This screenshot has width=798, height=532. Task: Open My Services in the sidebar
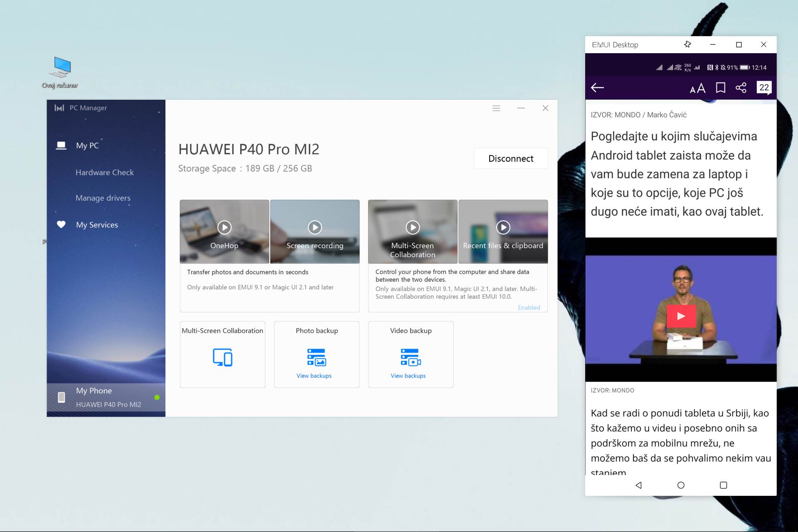point(97,225)
